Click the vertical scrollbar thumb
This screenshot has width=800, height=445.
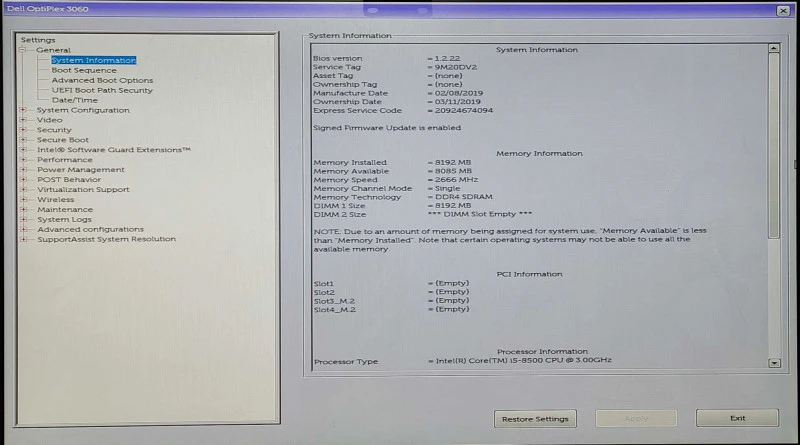774,145
